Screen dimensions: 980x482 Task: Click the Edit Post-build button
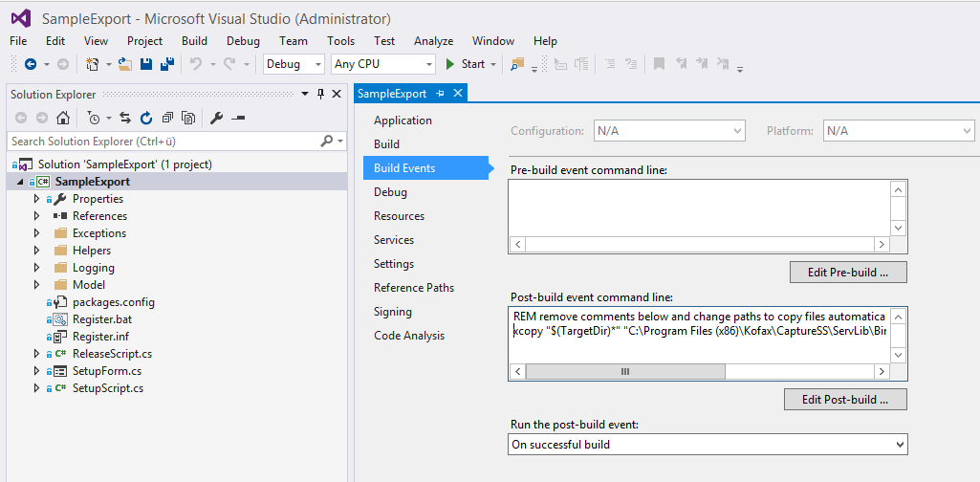click(845, 399)
